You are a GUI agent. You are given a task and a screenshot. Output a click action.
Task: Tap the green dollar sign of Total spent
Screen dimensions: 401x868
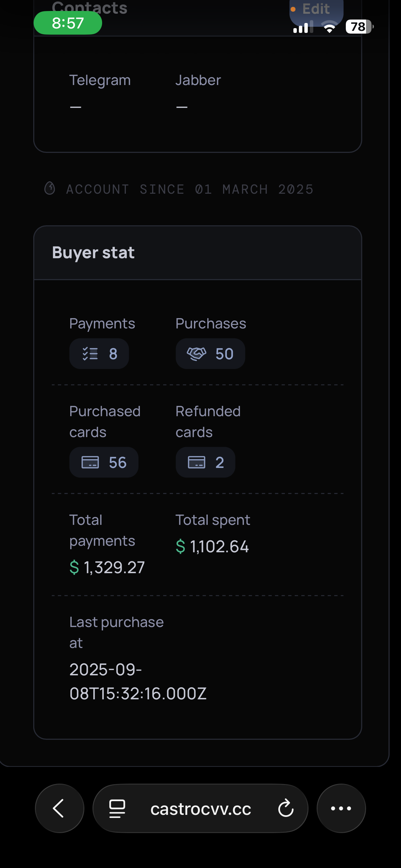coord(180,546)
